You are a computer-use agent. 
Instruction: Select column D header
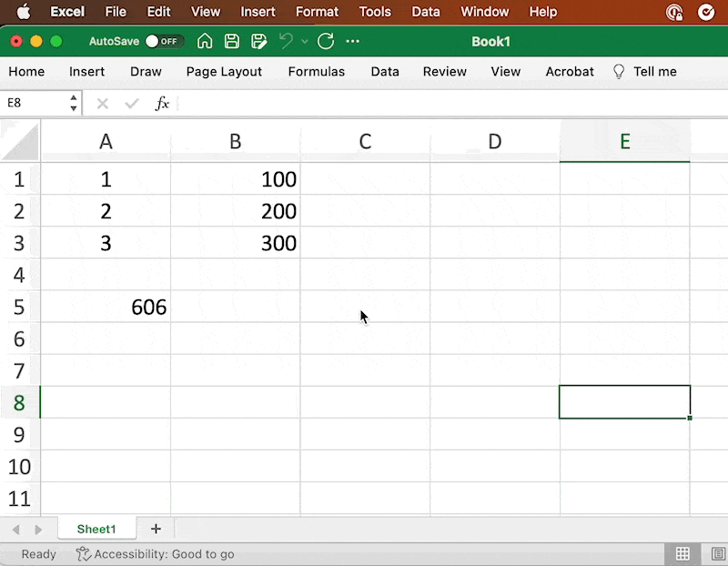pyautogui.click(x=495, y=141)
